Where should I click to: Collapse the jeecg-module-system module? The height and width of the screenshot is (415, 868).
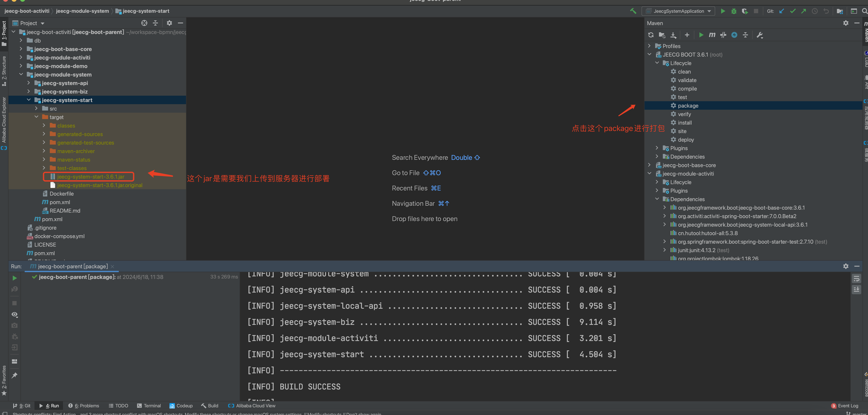(x=21, y=74)
